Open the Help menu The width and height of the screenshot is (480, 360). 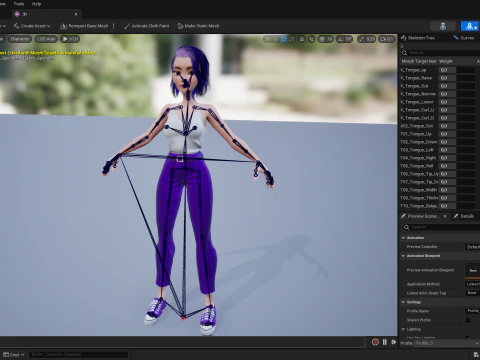point(36,4)
